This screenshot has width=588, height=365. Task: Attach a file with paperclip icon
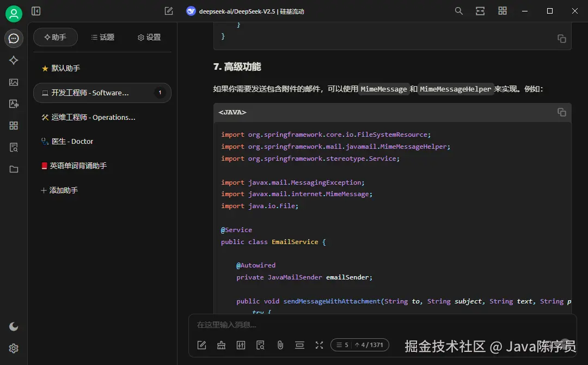tap(280, 345)
